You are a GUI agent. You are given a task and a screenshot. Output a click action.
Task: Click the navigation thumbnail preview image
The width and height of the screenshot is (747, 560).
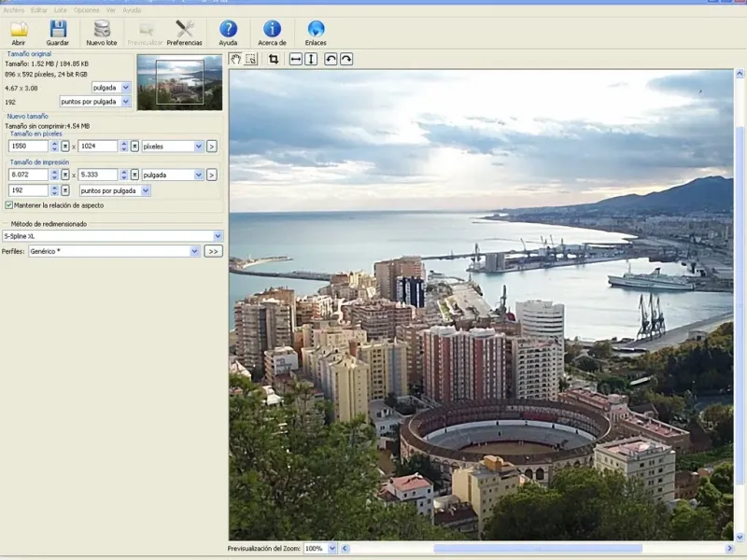coord(179,81)
